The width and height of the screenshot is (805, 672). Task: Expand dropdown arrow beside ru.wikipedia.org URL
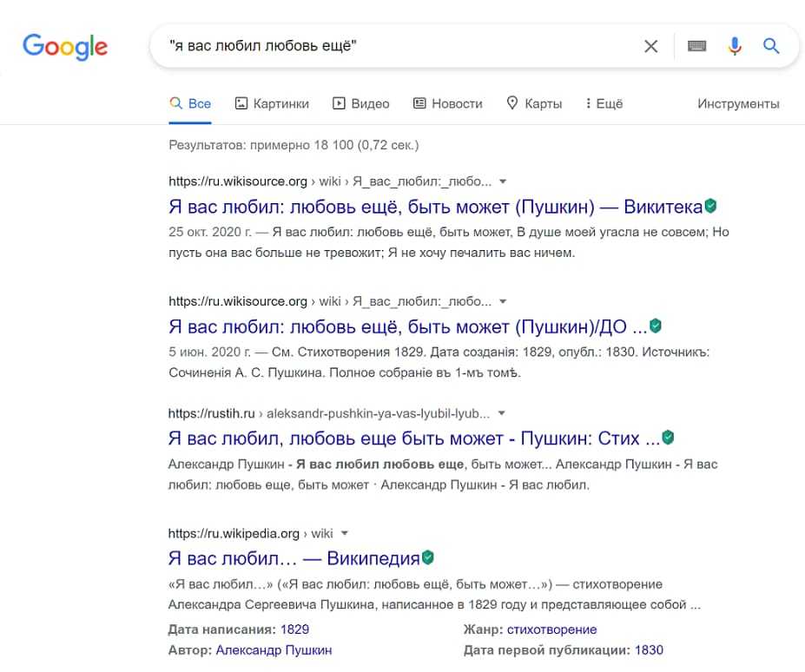pyautogui.click(x=345, y=533)
